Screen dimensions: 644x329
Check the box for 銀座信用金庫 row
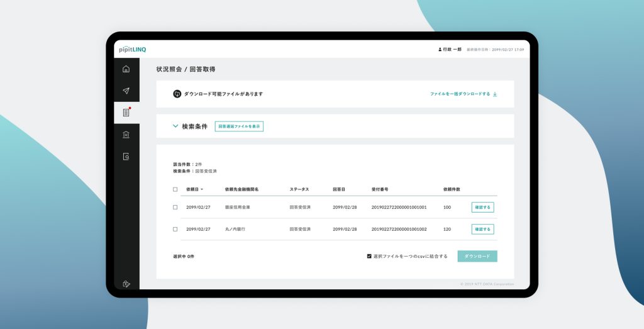[175, 207]
